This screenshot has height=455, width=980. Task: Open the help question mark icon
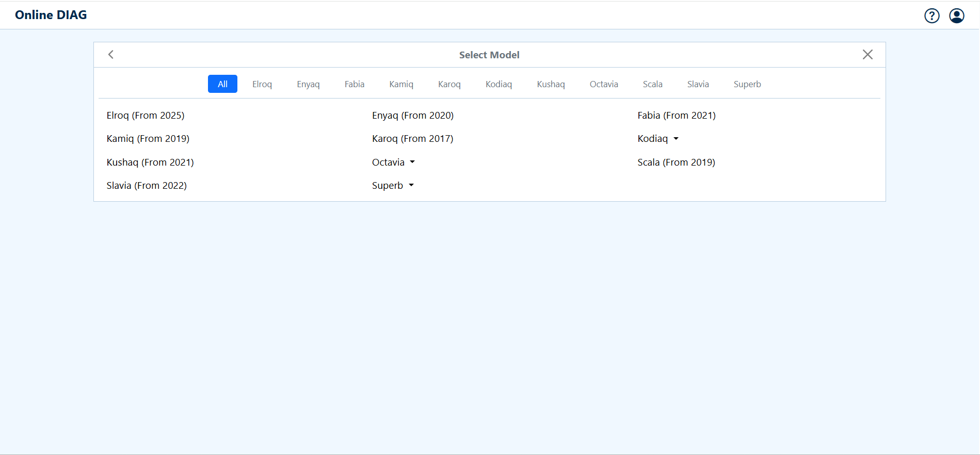click(x=931, y=16)
